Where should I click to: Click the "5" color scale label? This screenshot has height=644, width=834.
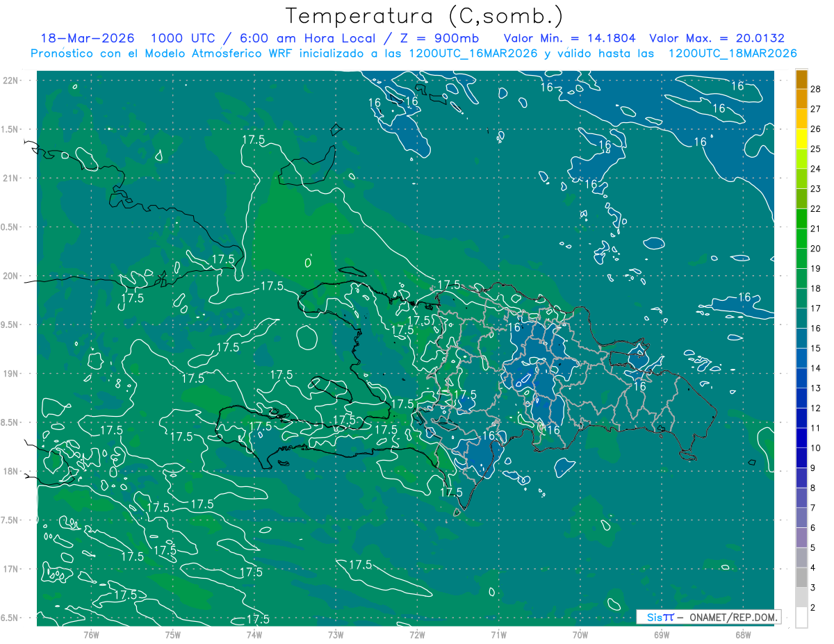pos(814,548)
